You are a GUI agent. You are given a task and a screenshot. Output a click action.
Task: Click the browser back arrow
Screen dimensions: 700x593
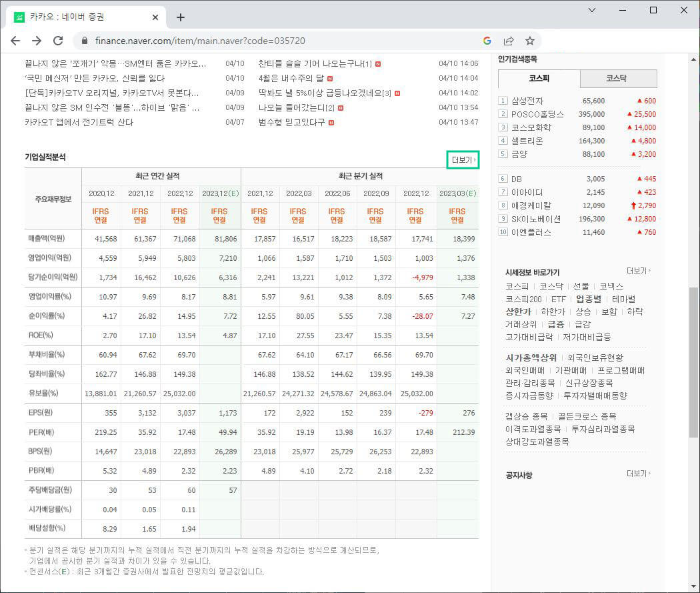pos(15,40)
